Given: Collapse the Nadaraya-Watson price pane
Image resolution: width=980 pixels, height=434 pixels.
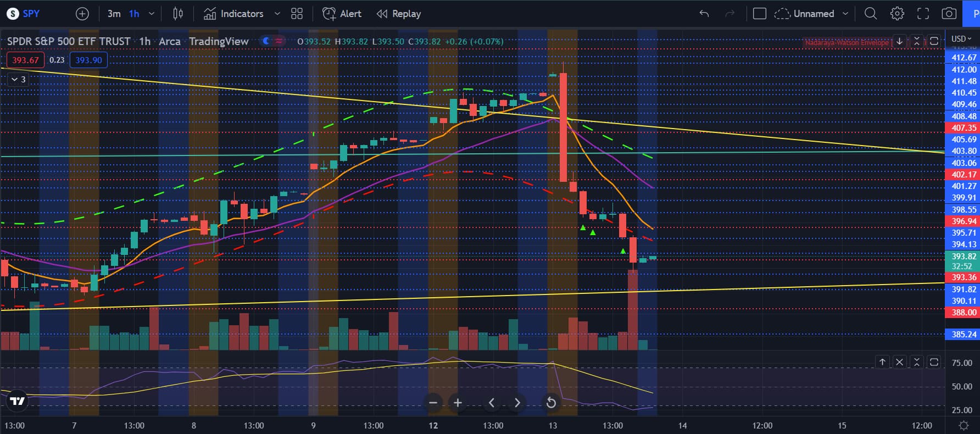Looking at the screenshot, I should coord(916,41).
